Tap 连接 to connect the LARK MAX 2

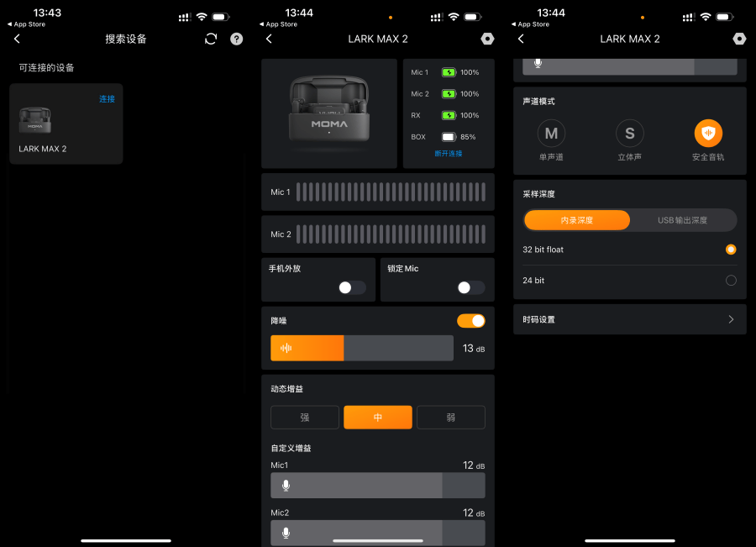tap(107, 99)
